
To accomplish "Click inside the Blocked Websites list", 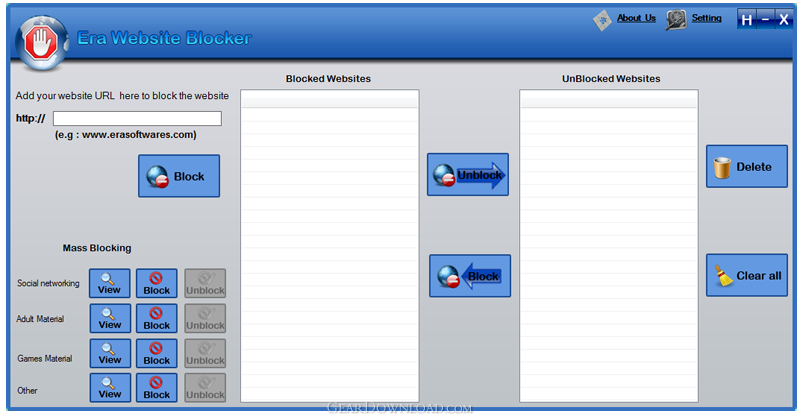I will coord(330,246).
